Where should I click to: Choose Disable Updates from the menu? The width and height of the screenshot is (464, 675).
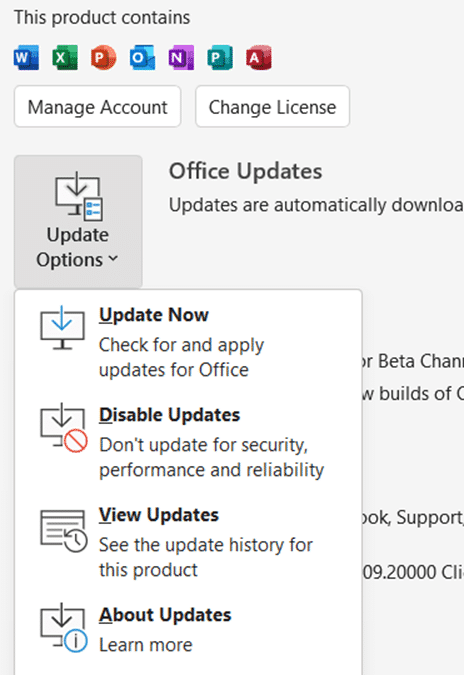188,442
